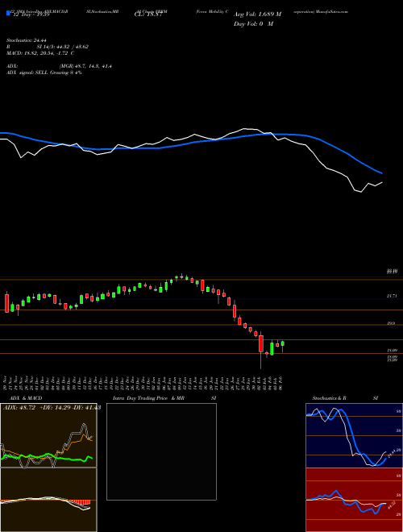The height and width of the screenshot is (532, 403).
Task: Click the 'Stochastics & R' panel heading
Action: pos(329,398)
